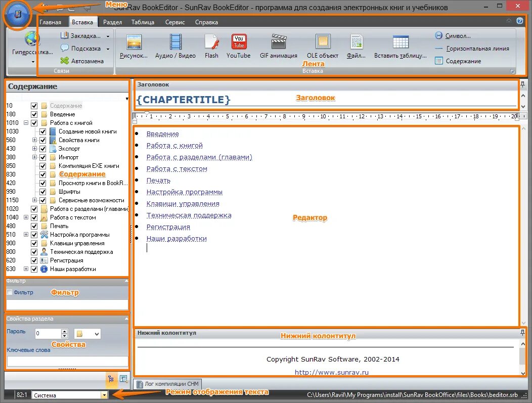Open the help question mark icon
Screen dimensions: 532x403
click(520, 21)
